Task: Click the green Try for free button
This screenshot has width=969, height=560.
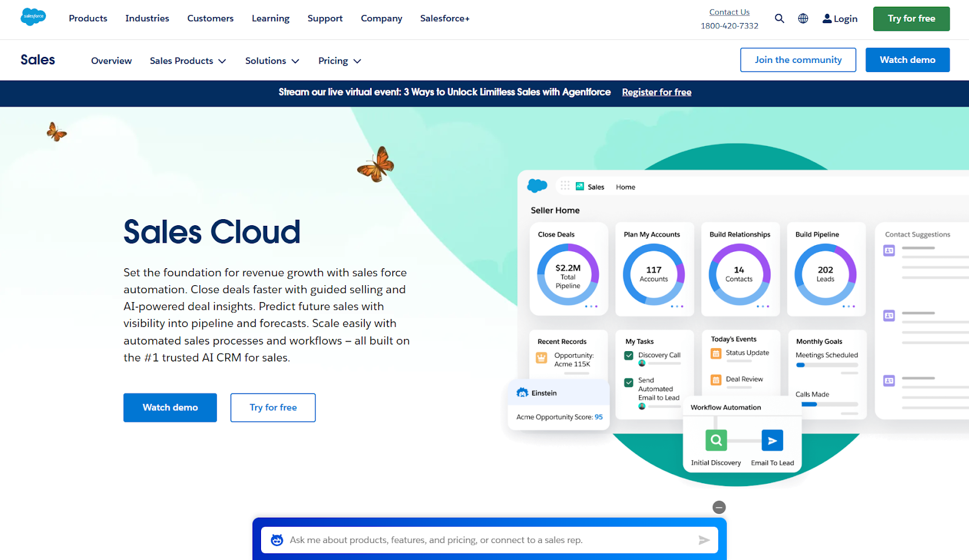Action: [911, 19]
